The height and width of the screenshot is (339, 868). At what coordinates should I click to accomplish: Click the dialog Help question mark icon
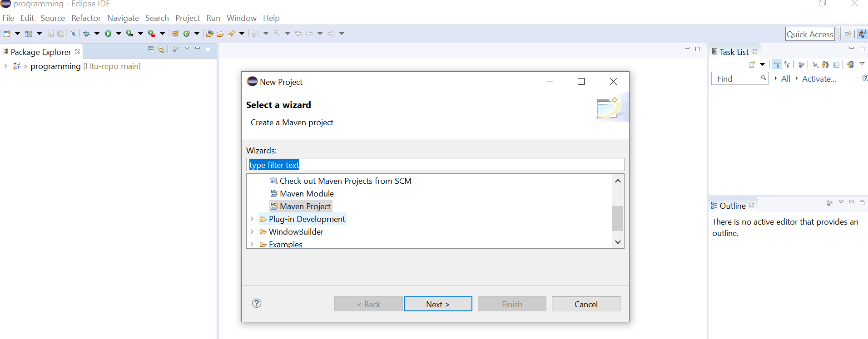(x=257, y=303)
